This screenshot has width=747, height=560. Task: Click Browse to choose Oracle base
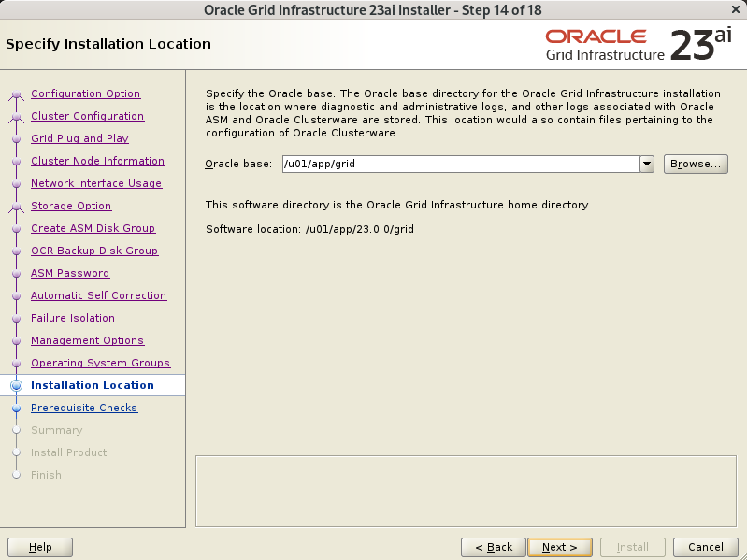pyautogui.click(x=696, y=164)
